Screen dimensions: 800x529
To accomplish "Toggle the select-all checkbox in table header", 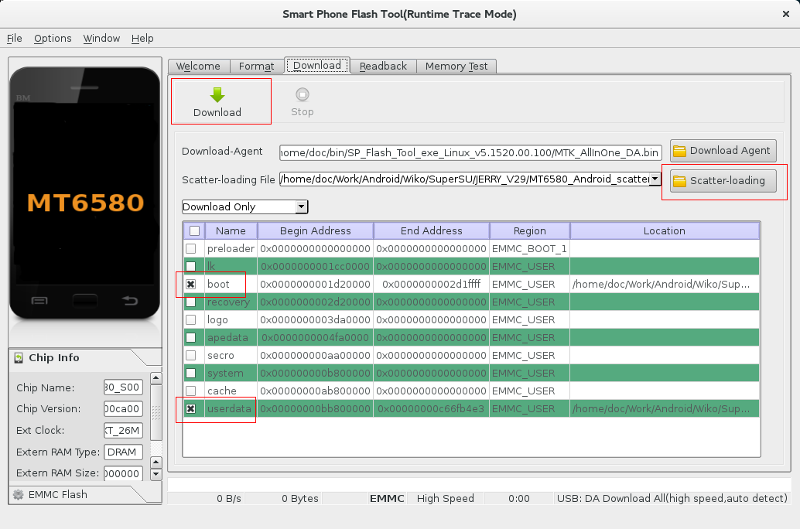I will coord(194,231).
